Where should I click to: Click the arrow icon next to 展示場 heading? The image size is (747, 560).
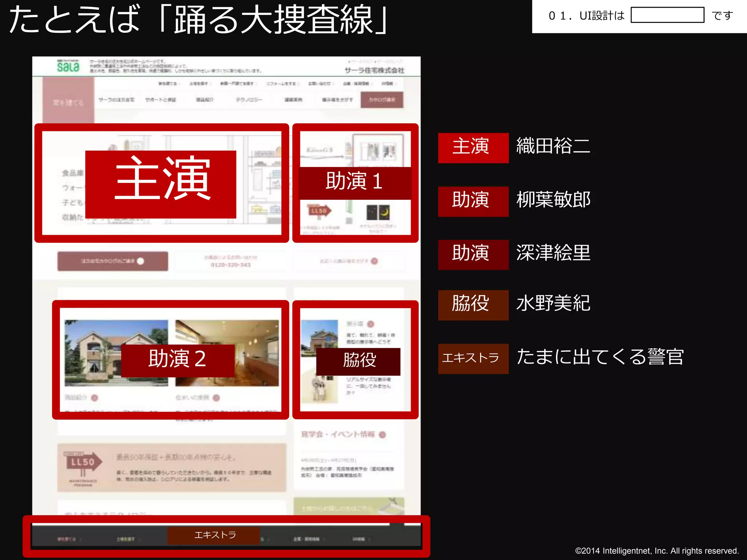(x=371, y=324)
